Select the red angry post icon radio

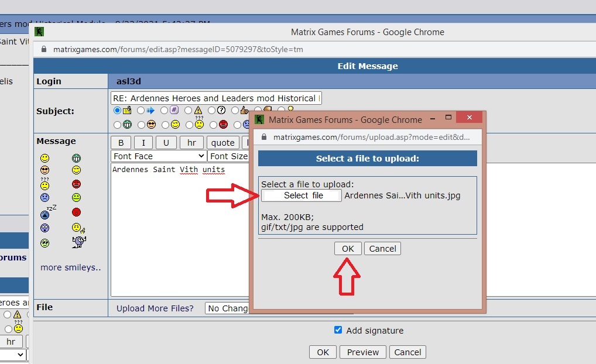click(213, 125)
